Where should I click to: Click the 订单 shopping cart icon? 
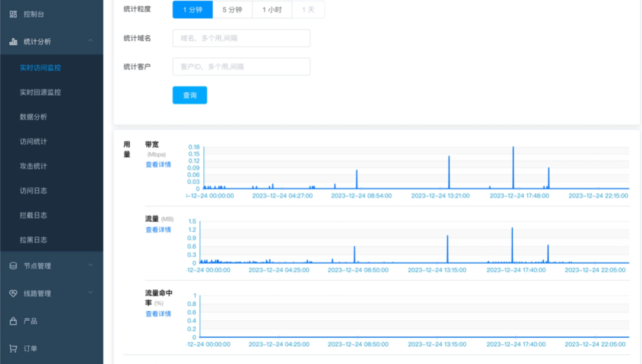click(13, 348)
